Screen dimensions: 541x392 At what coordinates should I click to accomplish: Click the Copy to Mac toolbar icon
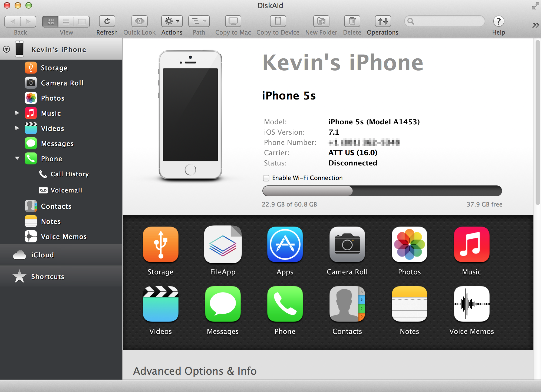tap(233, 21)
